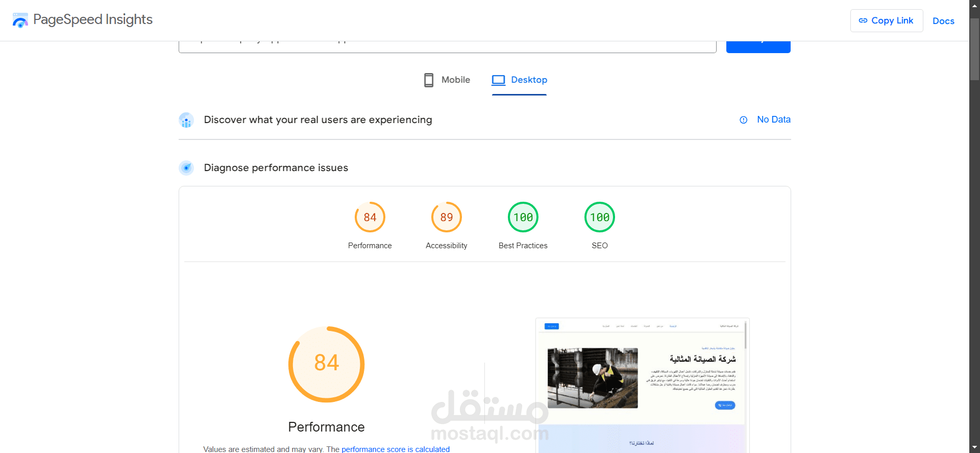Viewport: 980px width, 453px height.
Task: Click the SEO label
Action: click(x=600, y=246)
